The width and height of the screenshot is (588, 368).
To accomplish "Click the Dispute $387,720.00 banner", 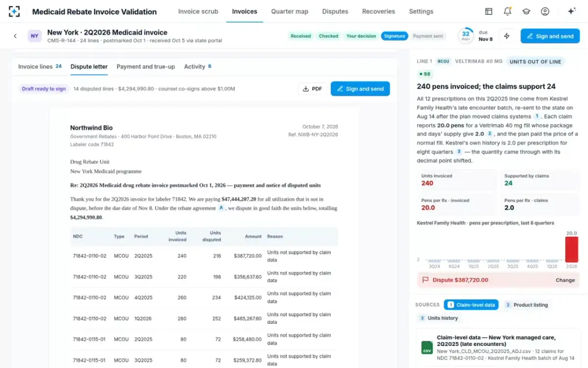I will click(498, 280).
